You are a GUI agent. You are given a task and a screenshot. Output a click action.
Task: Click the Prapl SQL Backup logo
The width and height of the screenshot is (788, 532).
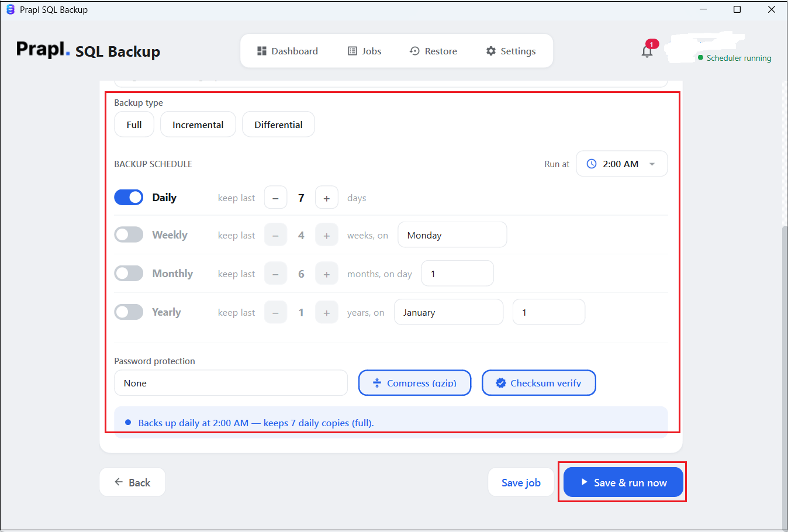[x=88, y=50]
